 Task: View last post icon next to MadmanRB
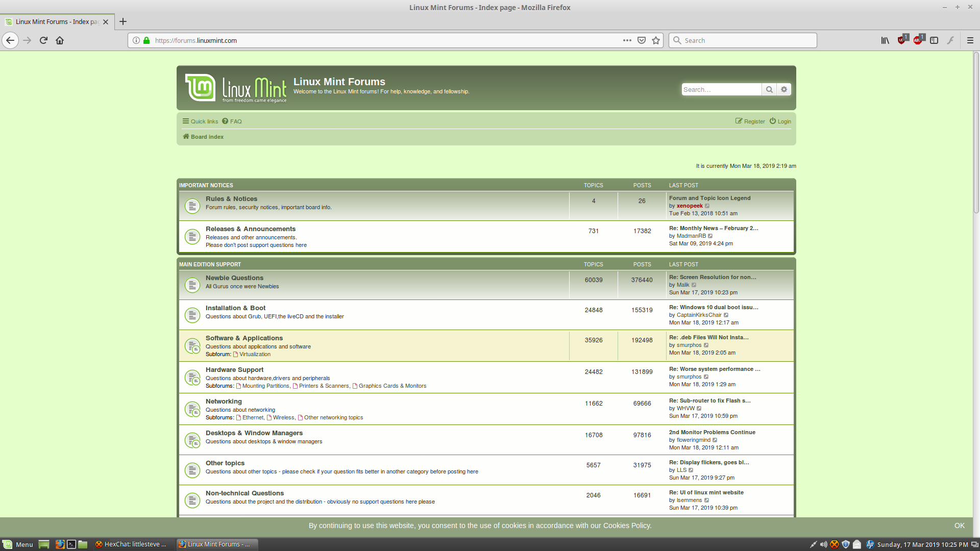(710, 236)
